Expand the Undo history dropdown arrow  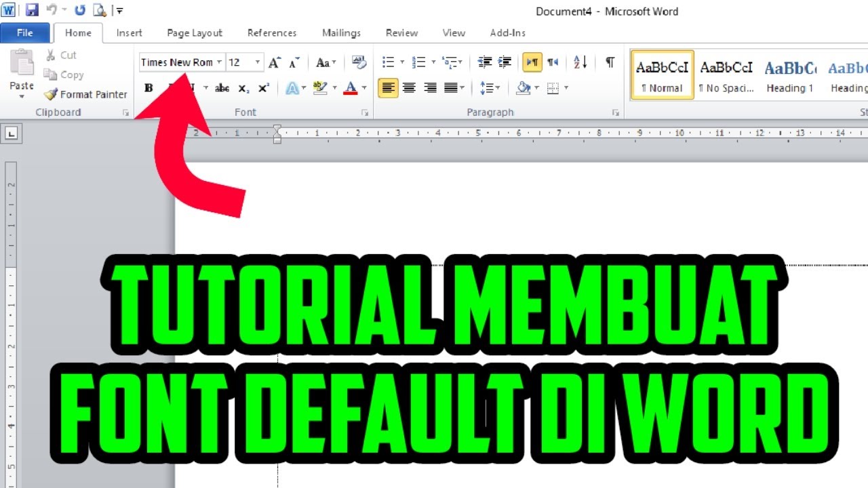[64, 10]
